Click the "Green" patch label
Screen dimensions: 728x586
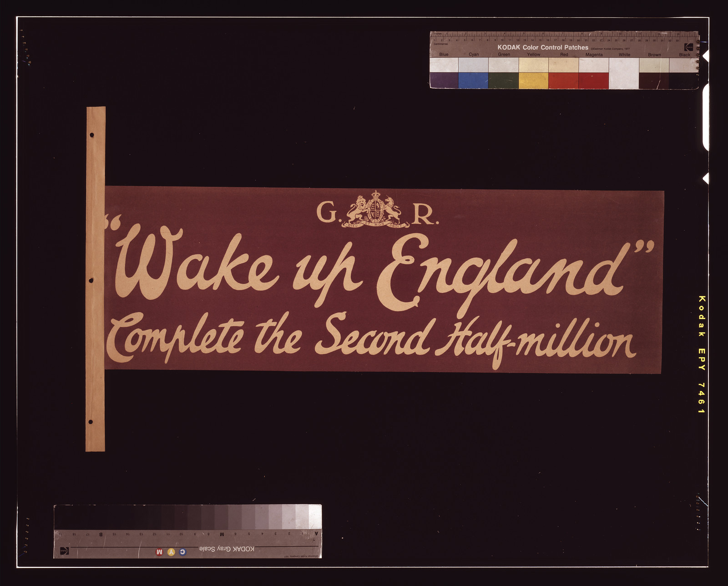(504, 55)
